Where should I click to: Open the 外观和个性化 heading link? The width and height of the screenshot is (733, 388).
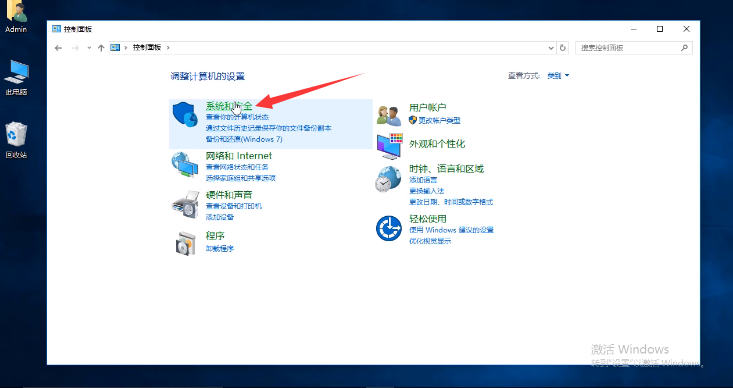point(437,144)
